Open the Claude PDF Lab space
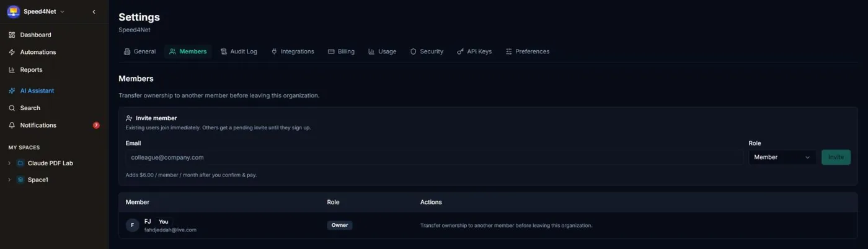868x249 pixels. [50, 163]
